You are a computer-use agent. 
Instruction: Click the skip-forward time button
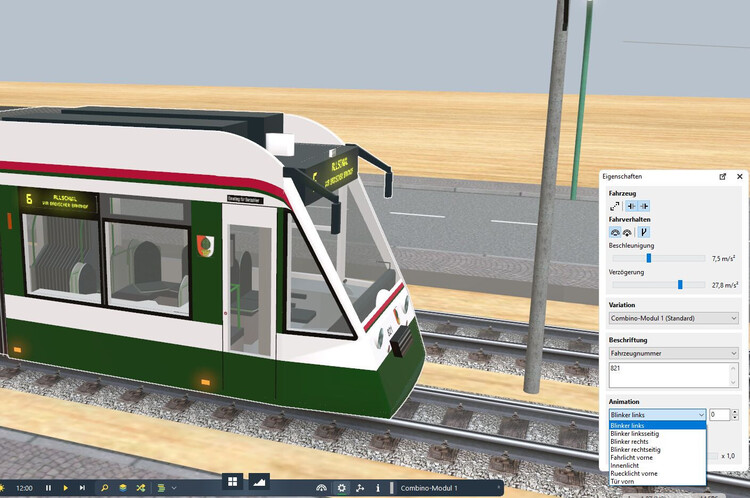pos(82,487)
